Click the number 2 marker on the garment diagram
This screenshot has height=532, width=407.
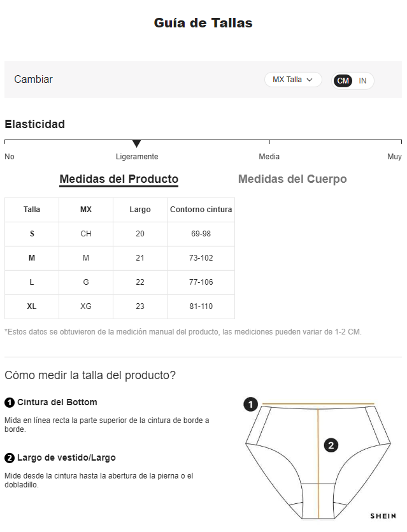(x=331, y=445)
